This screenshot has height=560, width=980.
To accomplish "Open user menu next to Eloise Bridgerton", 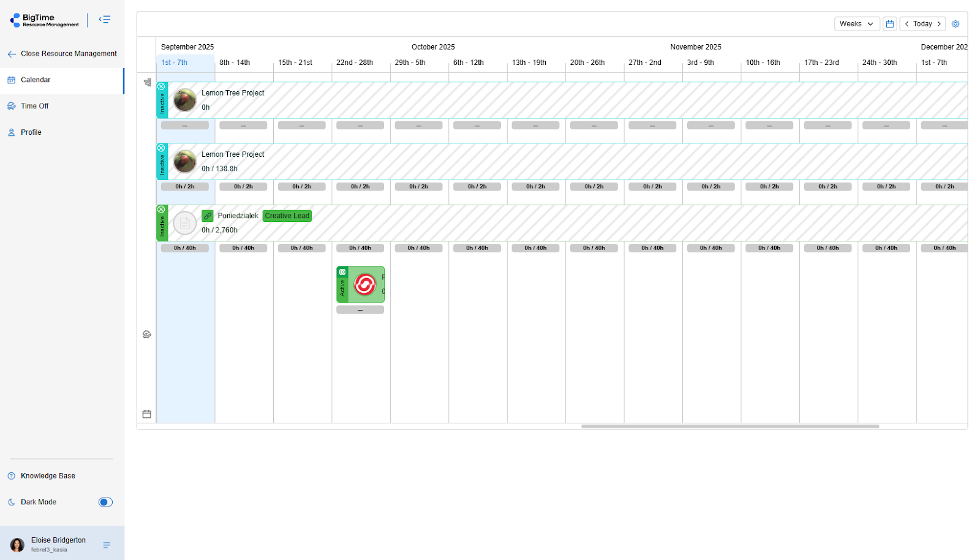I will [107, 545].
